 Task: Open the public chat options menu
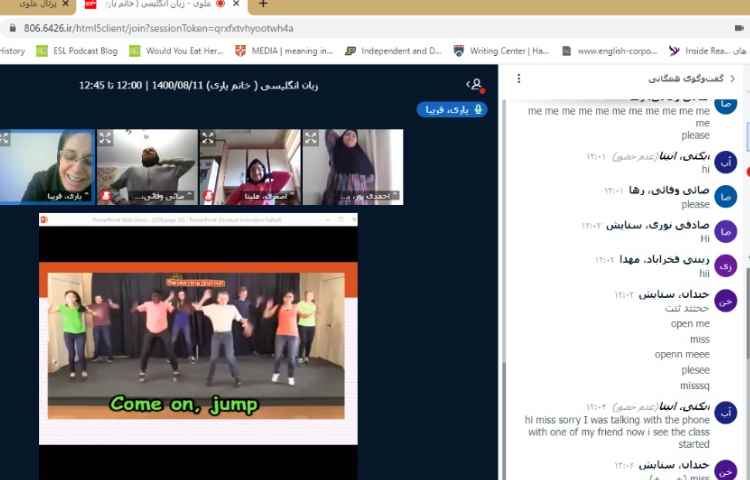pos(518,78)
